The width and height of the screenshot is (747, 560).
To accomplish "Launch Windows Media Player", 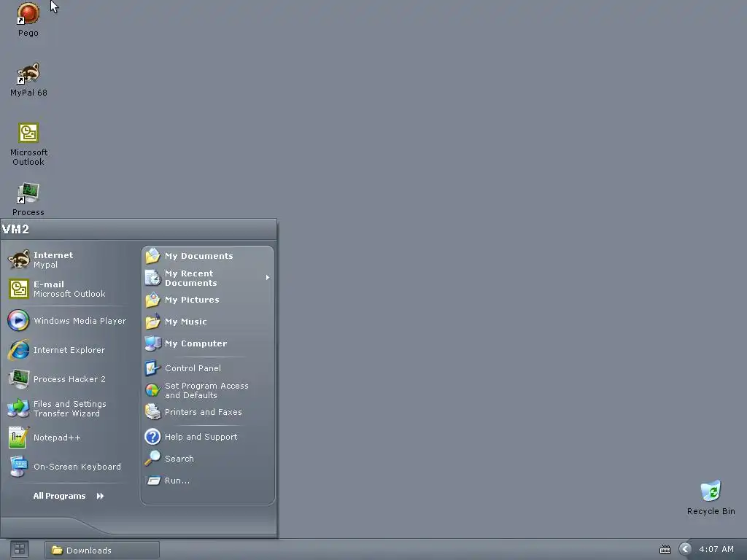I will pyautogui.click(x=68, y=321).
